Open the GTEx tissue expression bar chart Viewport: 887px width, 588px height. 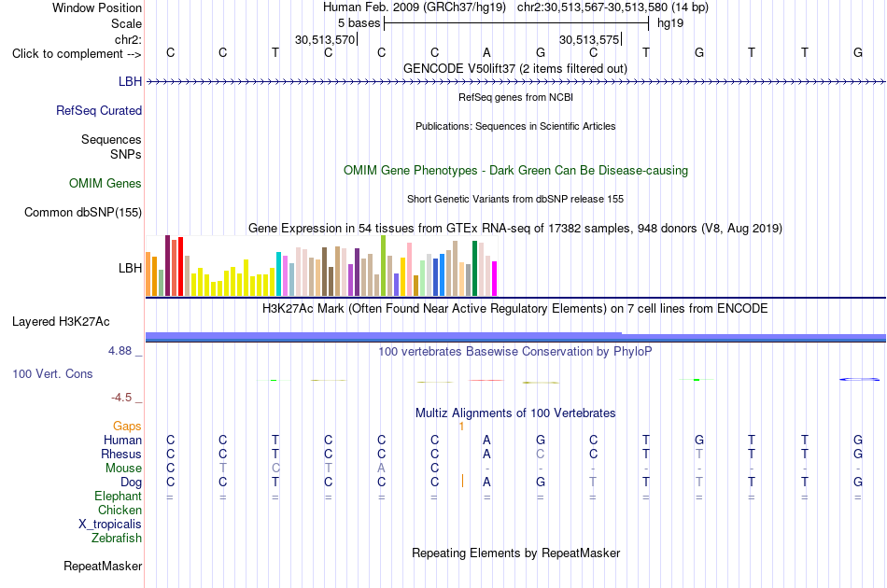pos(321,266)
